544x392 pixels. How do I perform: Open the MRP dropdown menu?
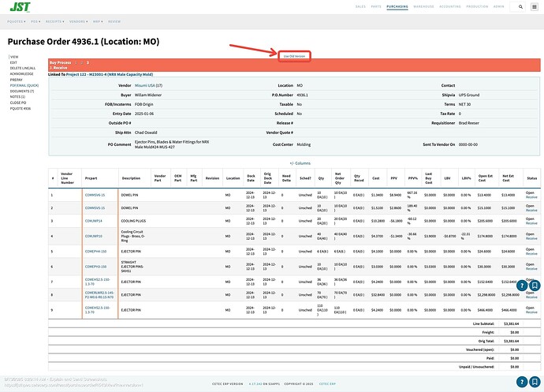pyautogui.click(x=98, y=21)
